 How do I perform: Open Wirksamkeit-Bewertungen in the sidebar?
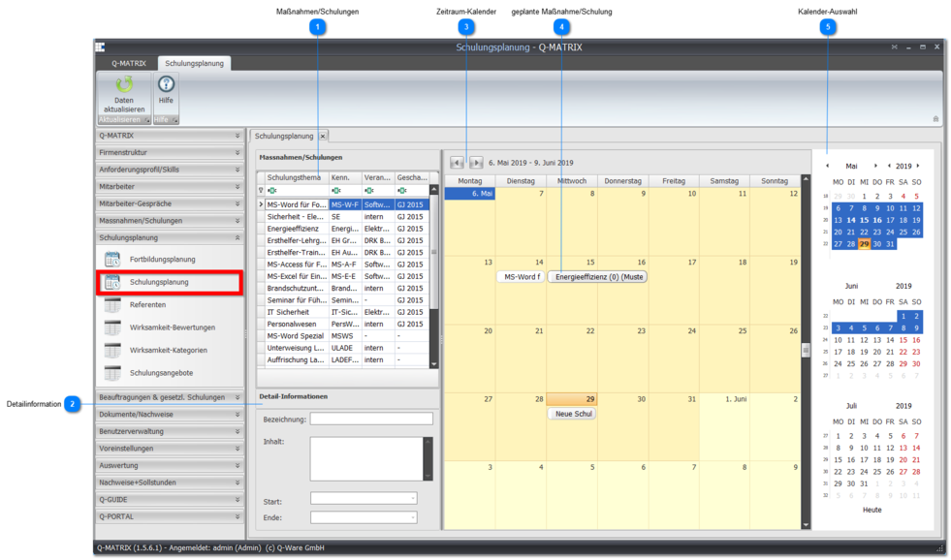point(173,327)
